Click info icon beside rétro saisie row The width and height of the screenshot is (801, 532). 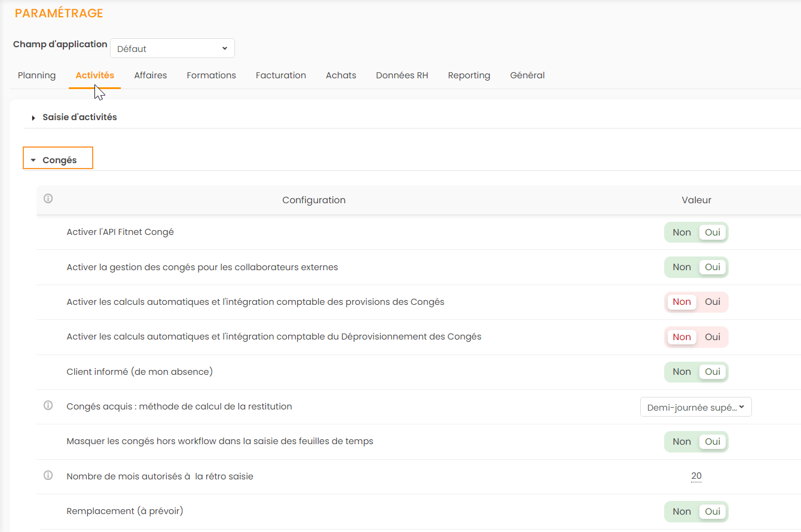pos(48,476)
